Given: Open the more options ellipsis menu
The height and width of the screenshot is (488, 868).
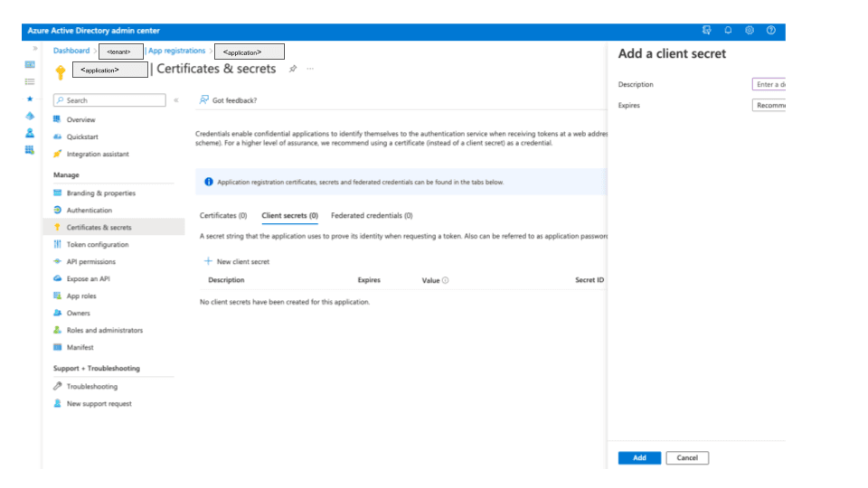Looking at the screenshot, I should click(x=310, y=69).
